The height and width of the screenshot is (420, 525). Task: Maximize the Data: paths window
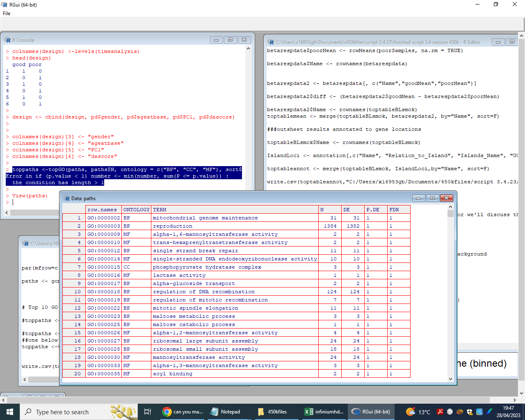(x=432, y=198)
